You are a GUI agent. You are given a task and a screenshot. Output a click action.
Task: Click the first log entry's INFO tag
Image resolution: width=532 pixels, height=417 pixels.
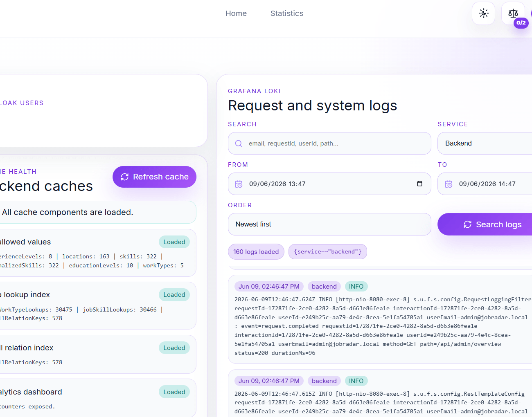[x=356, y=287]
